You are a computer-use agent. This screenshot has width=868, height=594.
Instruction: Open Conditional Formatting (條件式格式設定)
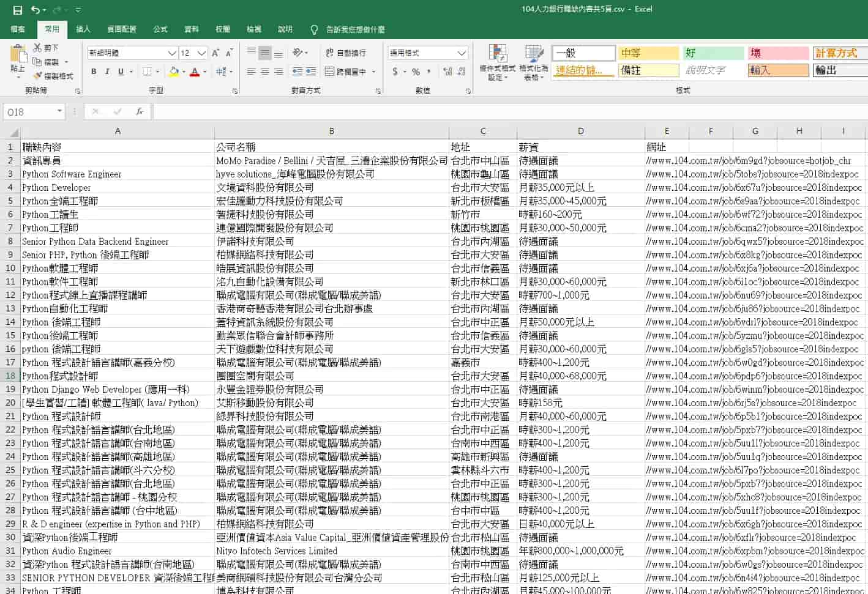pos(497,62)
